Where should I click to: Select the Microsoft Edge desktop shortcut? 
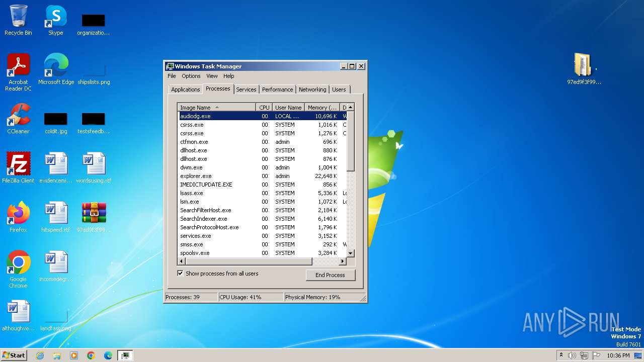coord(56,69)
